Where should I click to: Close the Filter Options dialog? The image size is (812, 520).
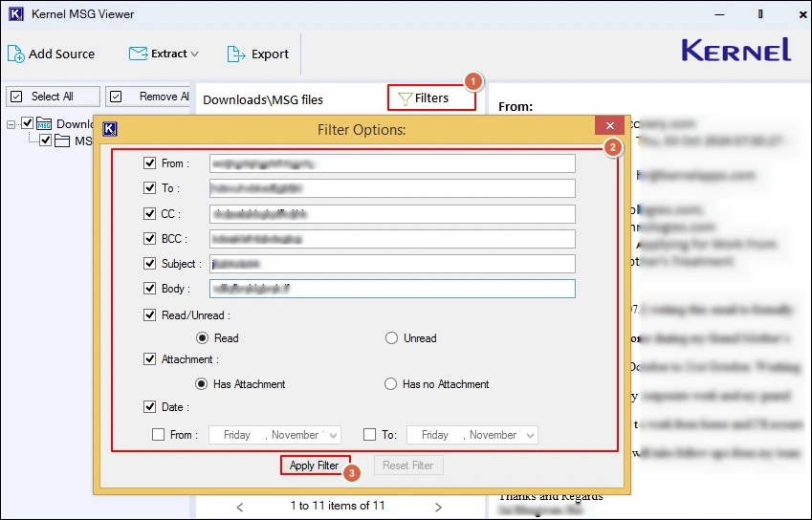(610, 126)
